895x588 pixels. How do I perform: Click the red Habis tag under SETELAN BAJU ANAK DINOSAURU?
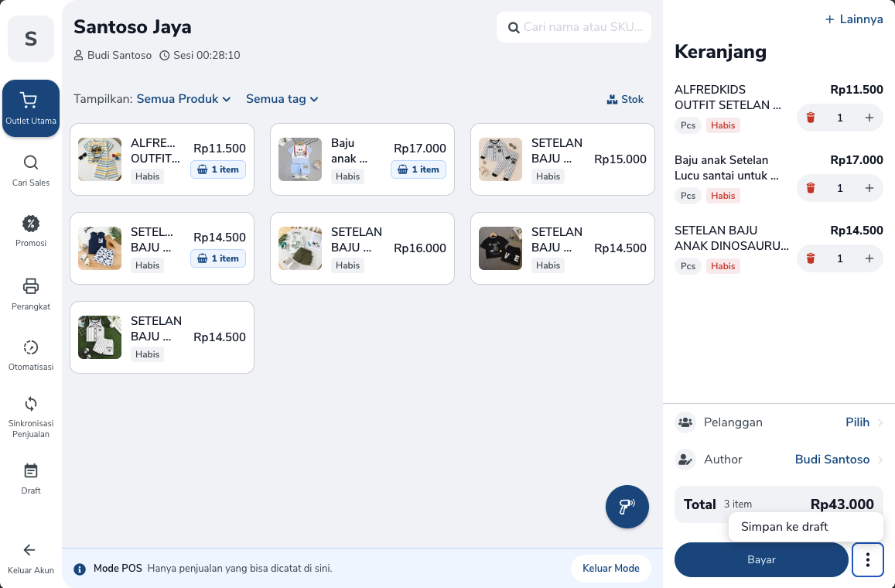722,266
